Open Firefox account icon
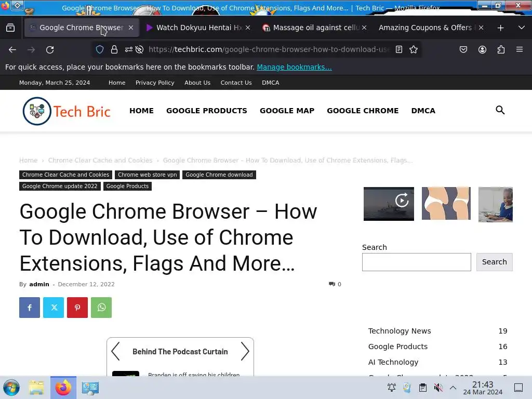This screenshot has width=532, height=399. pos(482,49)
